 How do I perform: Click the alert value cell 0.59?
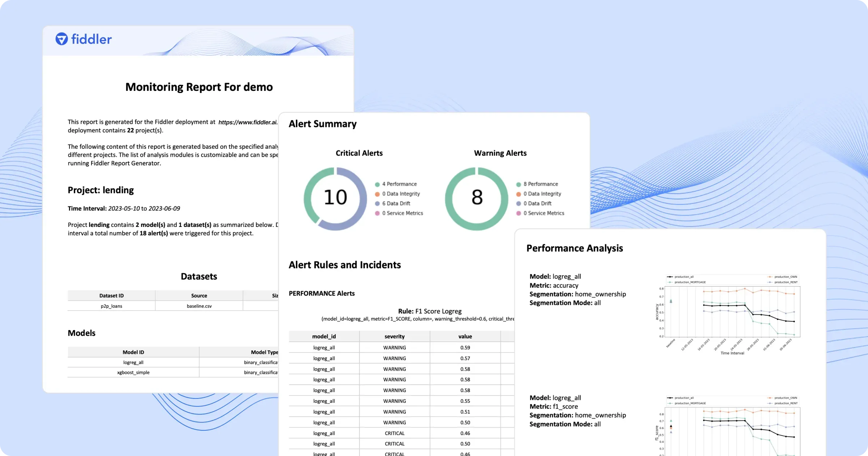pyautogui.click(x=465, y=347)
